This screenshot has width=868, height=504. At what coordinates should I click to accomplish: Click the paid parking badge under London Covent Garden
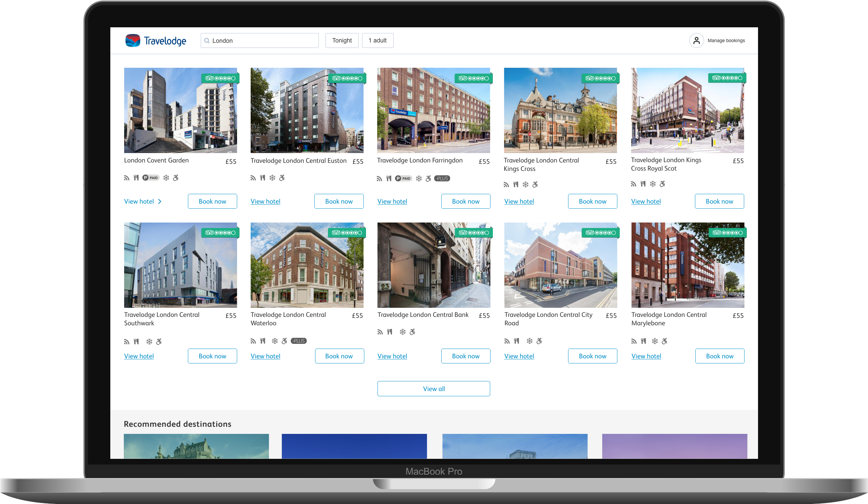click(150, 178)
